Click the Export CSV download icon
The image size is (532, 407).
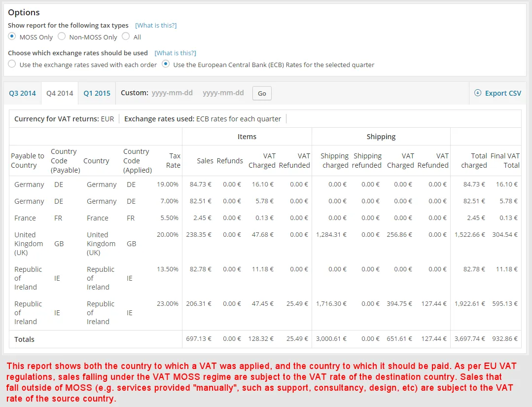click(x=477, y=92)
